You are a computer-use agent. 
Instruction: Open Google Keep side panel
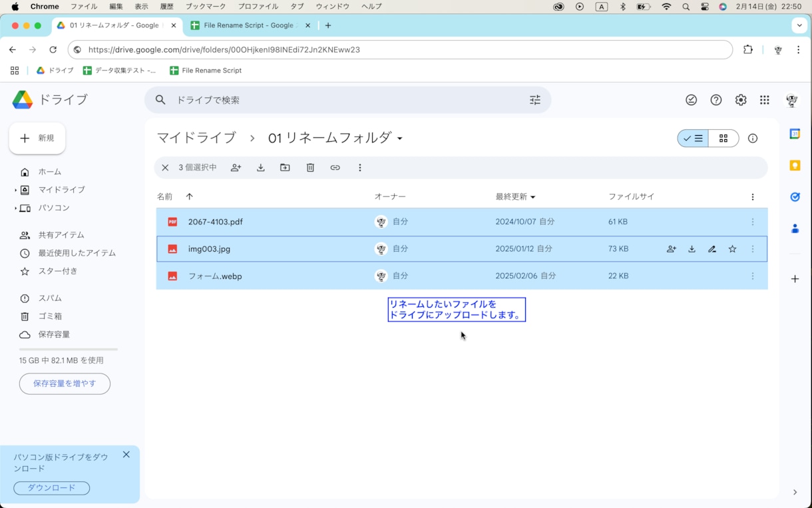tap(795, 165)
